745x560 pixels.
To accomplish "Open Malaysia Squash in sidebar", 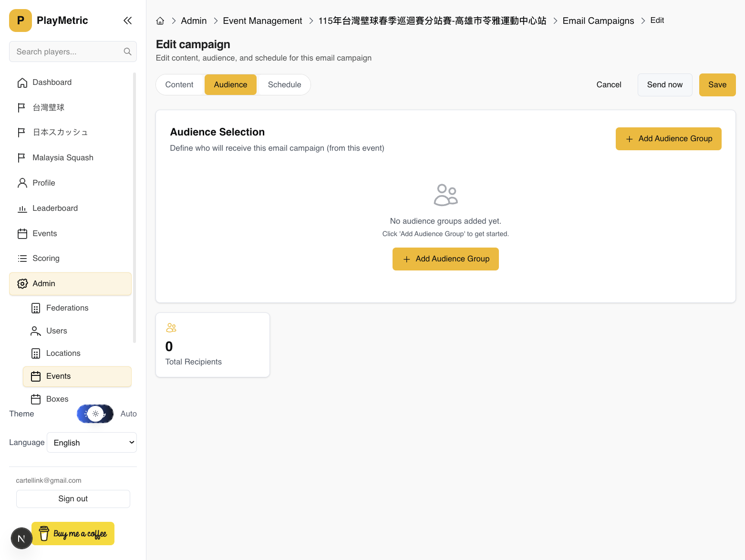I will (x=70, y=158).
